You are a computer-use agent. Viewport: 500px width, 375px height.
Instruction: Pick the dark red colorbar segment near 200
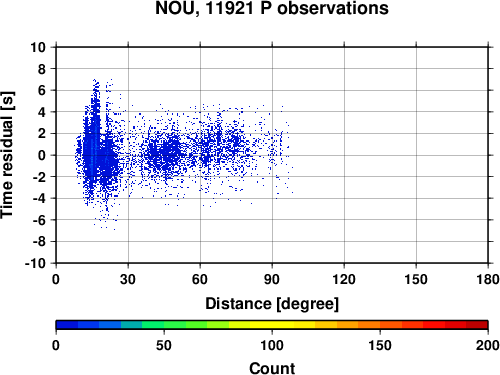click(477, 325)
